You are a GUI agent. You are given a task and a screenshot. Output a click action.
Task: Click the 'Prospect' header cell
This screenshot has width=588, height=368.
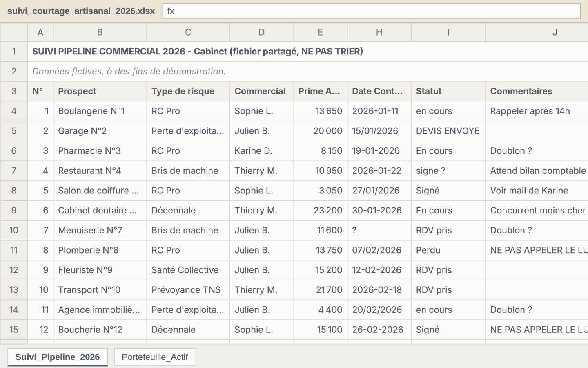pyautogui.click(x=100, y=91)
